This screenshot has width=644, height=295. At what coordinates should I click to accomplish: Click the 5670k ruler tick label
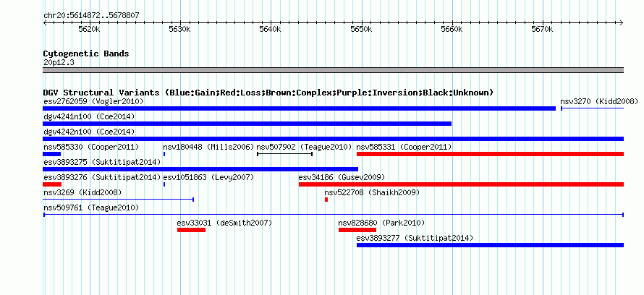click(x=543, y=30)
